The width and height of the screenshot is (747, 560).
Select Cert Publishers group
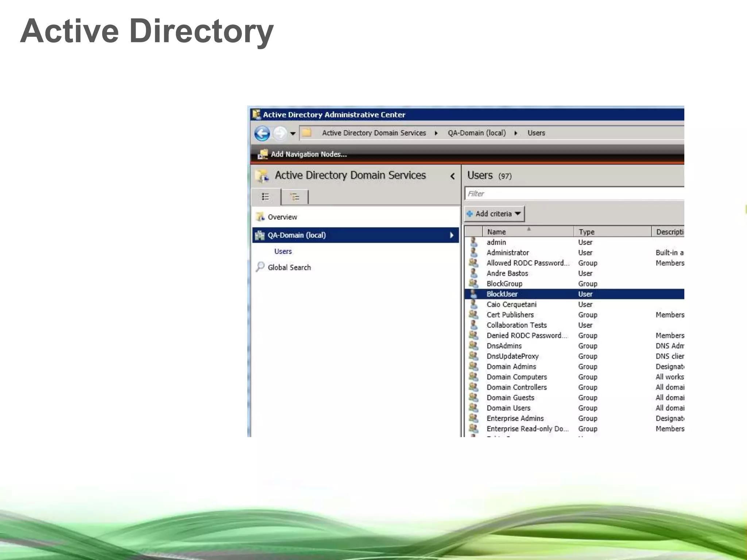tap(574, 315)
